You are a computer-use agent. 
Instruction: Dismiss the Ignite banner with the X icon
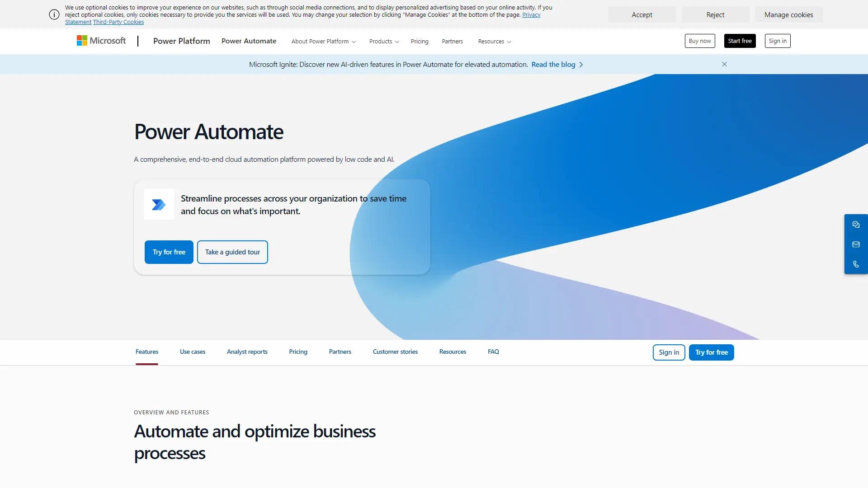tap(724, 64)
